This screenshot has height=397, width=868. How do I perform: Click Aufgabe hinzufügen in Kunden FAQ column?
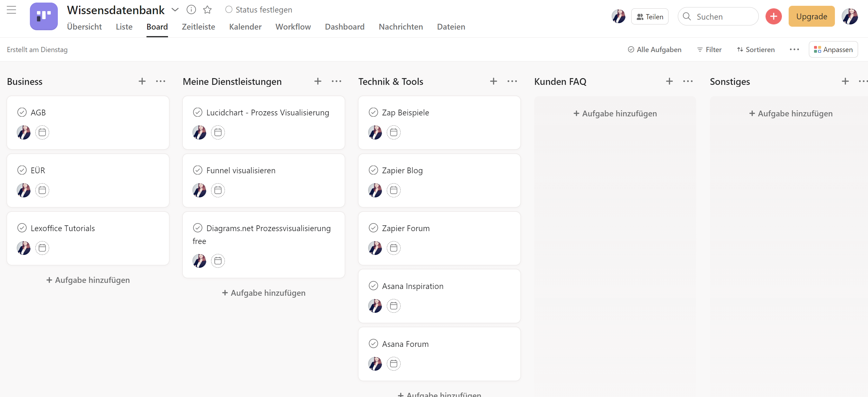pyautogui.click(x=615, y=113)
